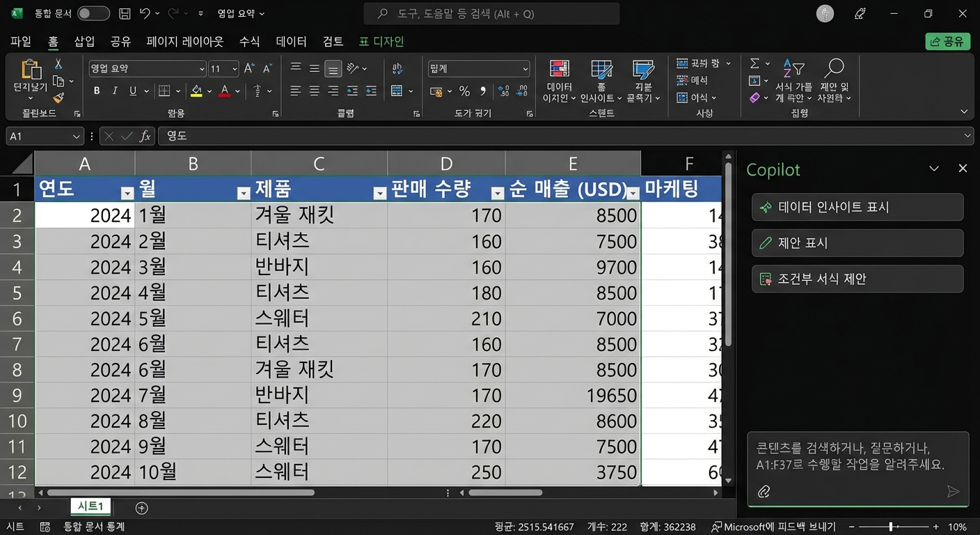Center text horizontally
The image size is (980, 535).
315,91
